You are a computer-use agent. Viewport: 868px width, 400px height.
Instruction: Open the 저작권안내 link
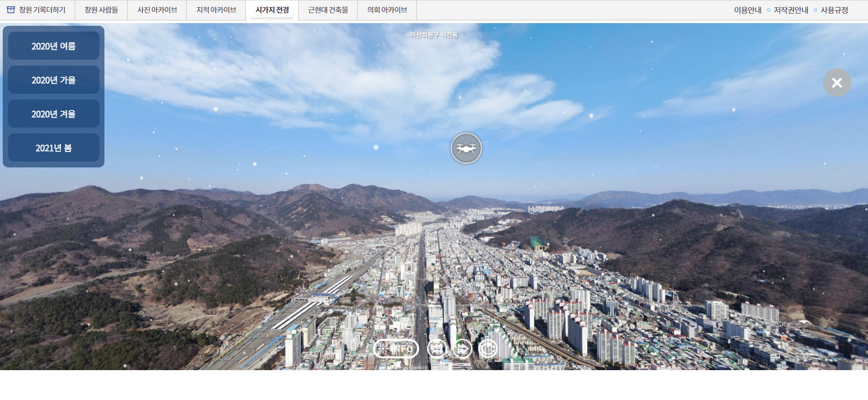[791, 10]
